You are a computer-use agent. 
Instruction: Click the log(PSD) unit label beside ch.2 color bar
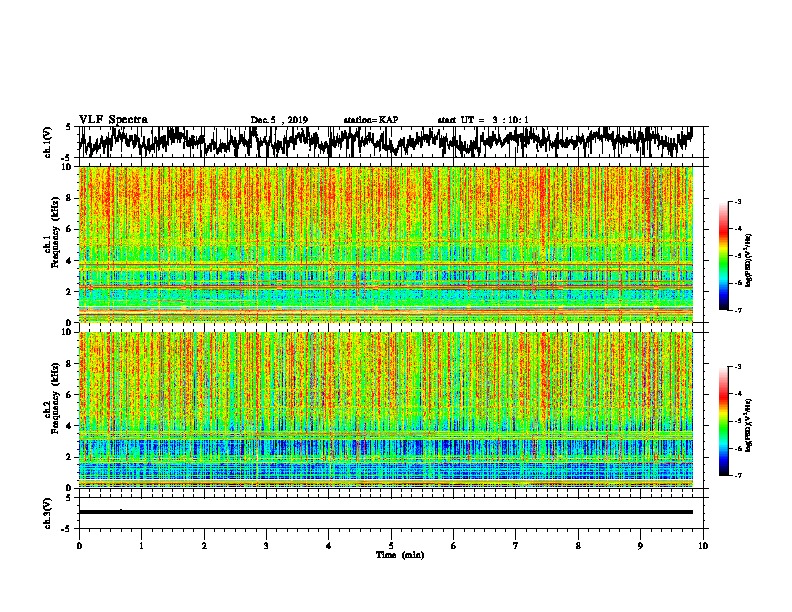click(748, 425)
